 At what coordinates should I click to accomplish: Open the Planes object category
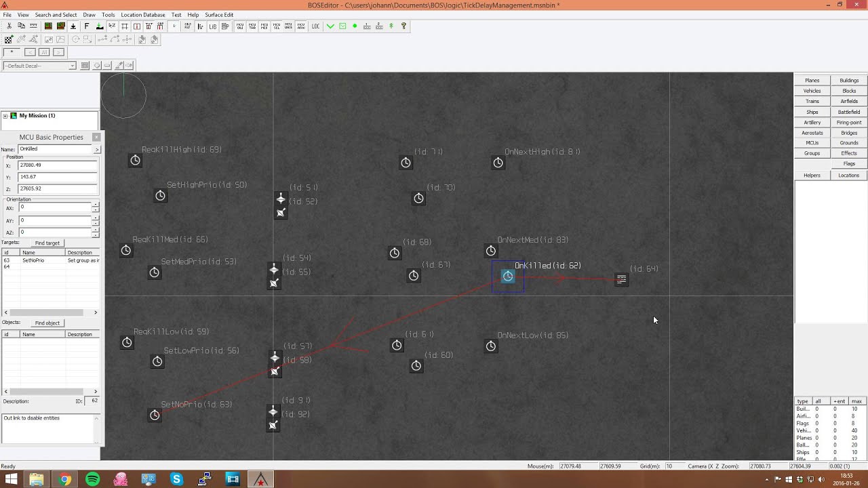click(812, 81)
